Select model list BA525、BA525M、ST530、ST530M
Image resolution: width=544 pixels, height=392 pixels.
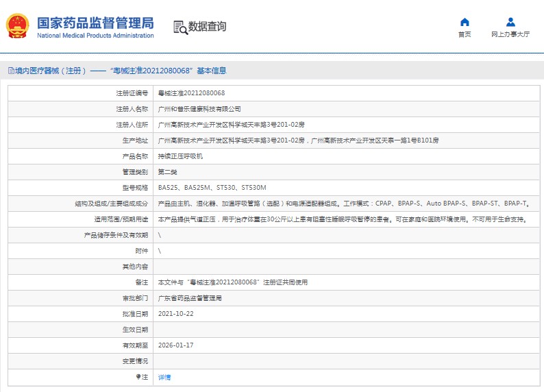pos(212,188)
